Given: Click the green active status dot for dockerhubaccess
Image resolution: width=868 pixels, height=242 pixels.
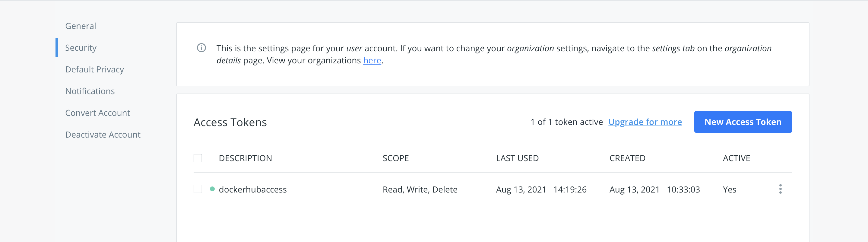Looking at the screenshot, I should coord(212,189).
